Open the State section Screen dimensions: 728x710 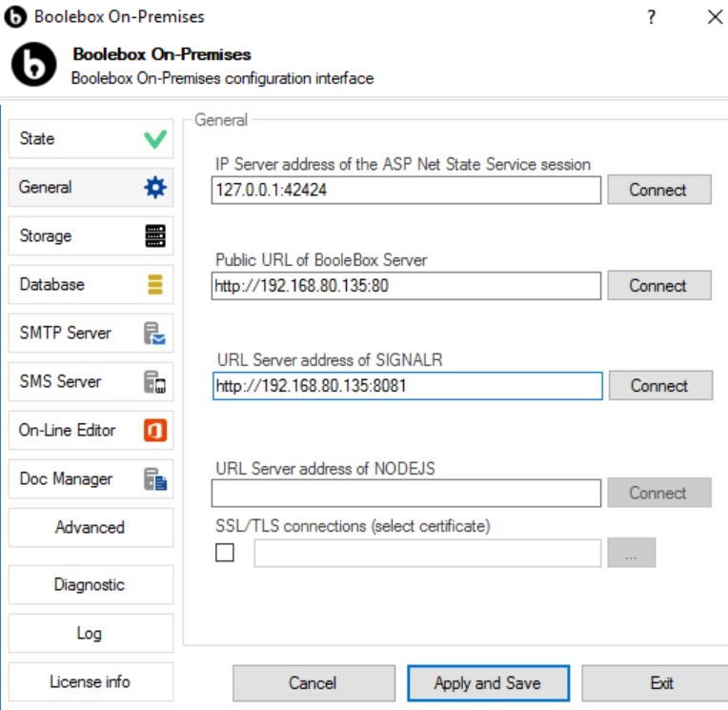91,139
